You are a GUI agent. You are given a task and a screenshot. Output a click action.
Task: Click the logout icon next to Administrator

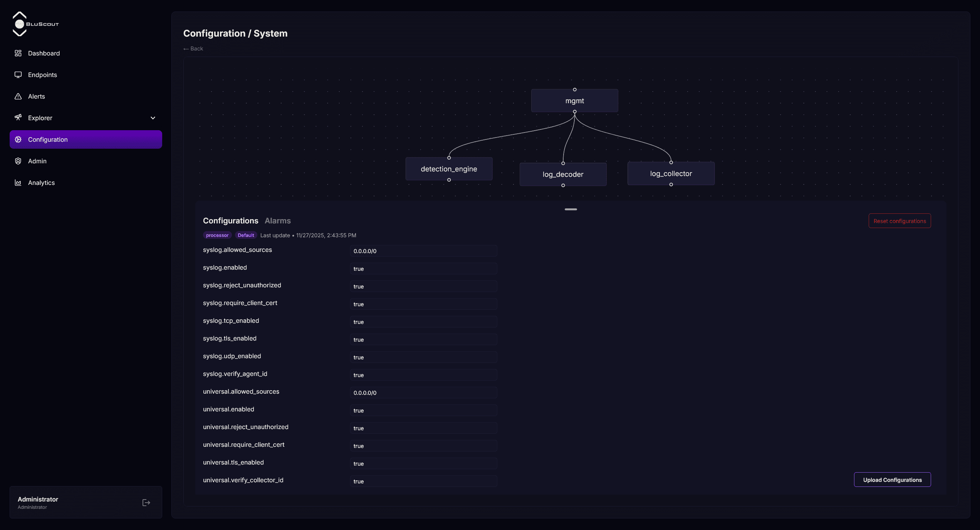point(146,503)
